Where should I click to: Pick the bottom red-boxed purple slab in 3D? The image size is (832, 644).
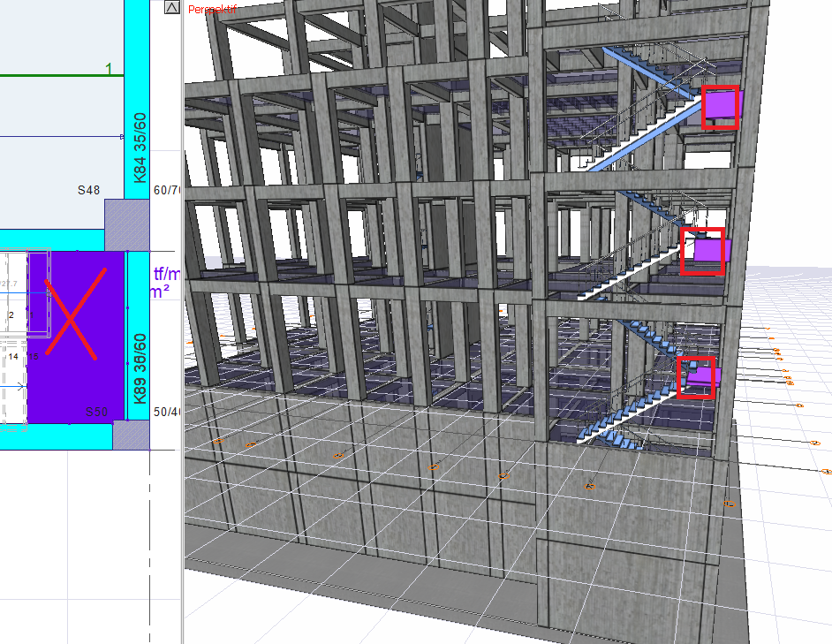click(x=697, y=377)
